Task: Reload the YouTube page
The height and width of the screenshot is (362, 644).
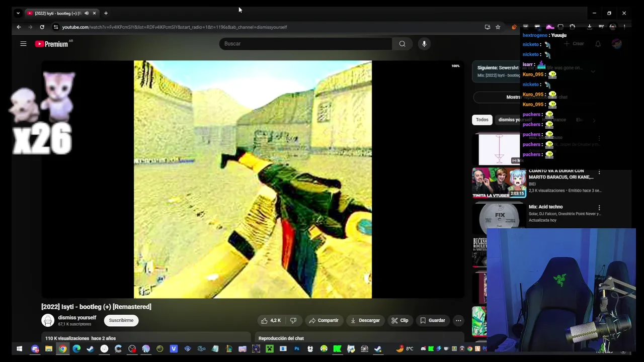Action: [x=42, y=27]
